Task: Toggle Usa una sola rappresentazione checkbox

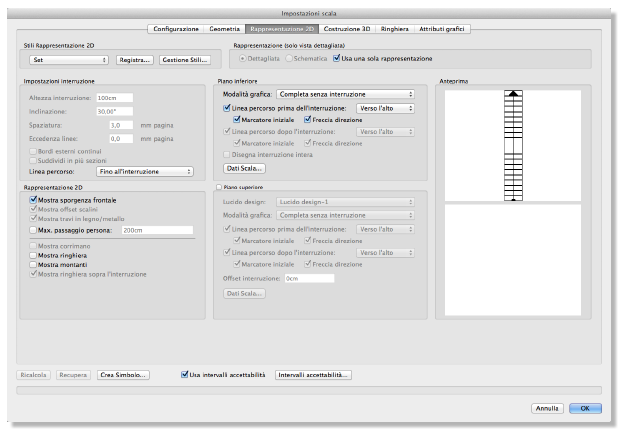Action: [x=337, y=58]
